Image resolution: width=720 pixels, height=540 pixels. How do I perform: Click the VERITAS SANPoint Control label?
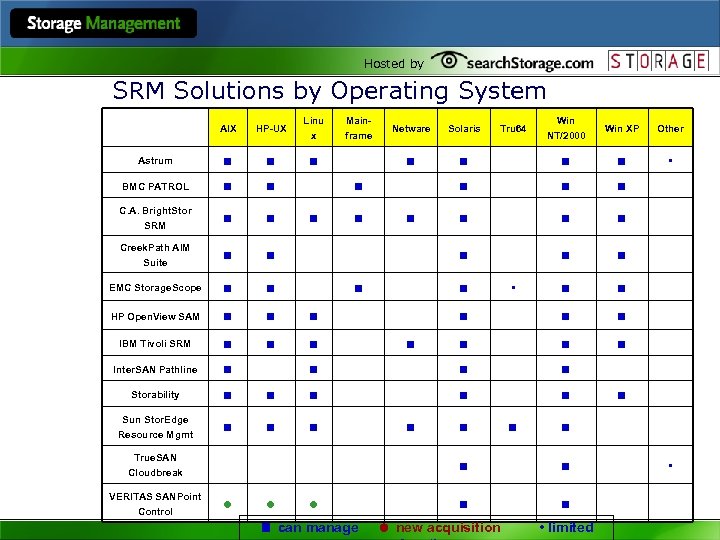coord(155,504)
